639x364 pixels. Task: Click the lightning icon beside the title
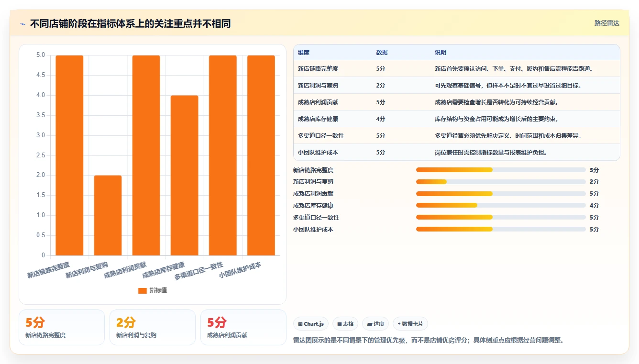click(22, 24)
